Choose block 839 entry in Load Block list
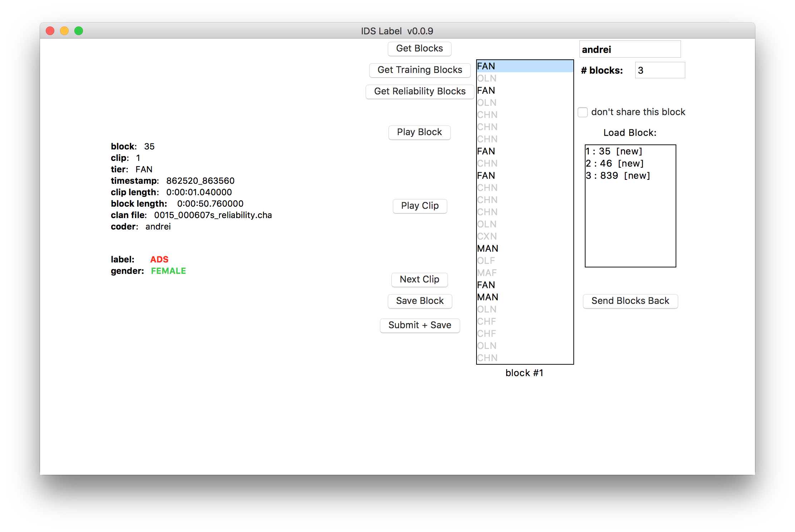This screenshot has height=532, width=795. 618,176
